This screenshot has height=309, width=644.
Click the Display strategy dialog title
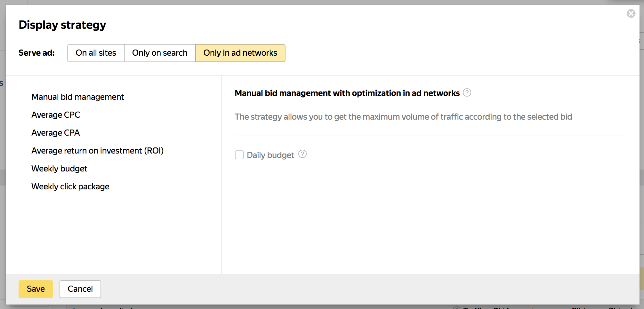click(x=62, y=25)
